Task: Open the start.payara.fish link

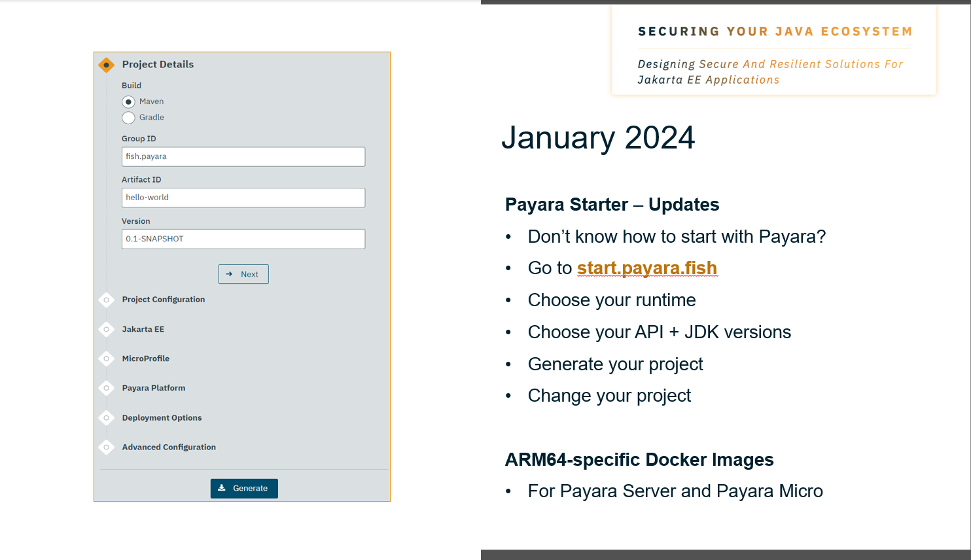Action: 646,268
